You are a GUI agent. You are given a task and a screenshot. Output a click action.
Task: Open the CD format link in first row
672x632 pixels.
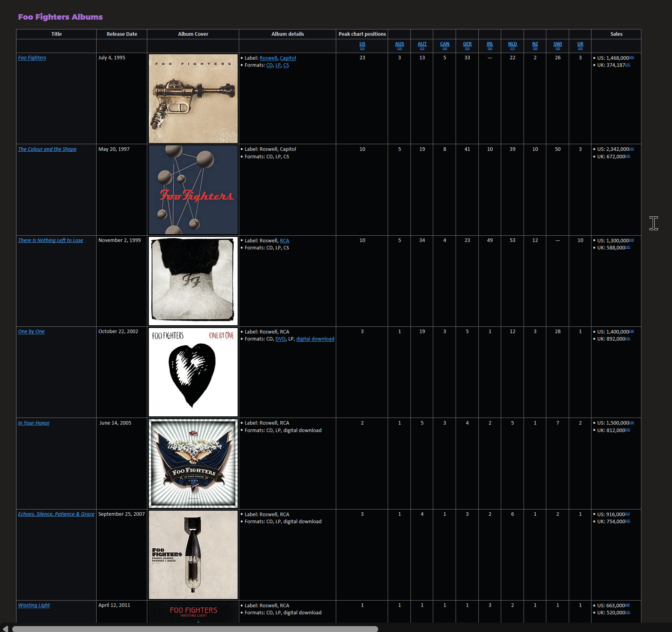(269, 65)
